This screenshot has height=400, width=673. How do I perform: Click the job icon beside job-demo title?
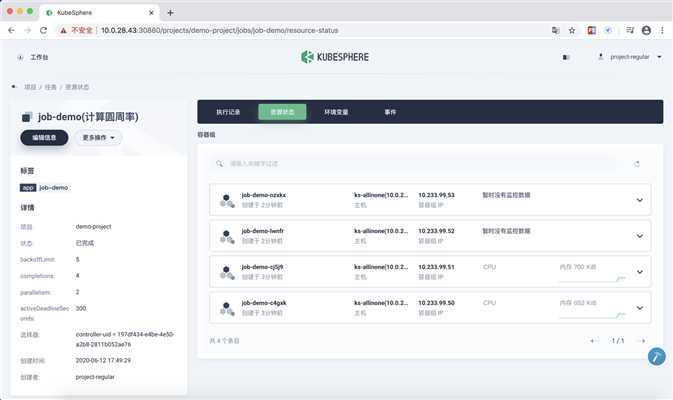point(27,117)
